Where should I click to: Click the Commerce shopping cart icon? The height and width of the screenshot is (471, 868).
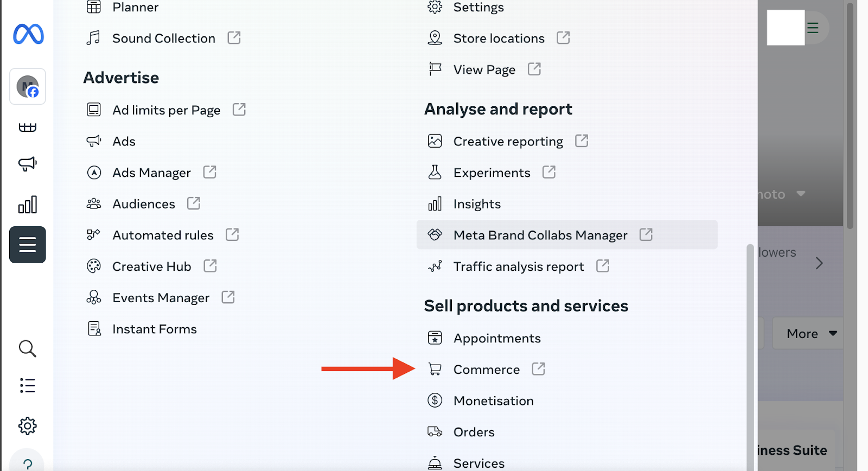point(435,369)
